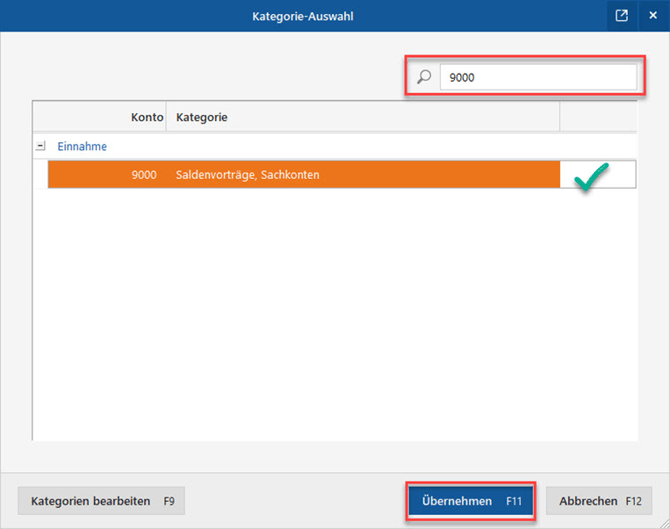Collapse the Einnahme group
The height and width of the screenshot is (529, 670).
pyautogui.click(x=41, y=146)
